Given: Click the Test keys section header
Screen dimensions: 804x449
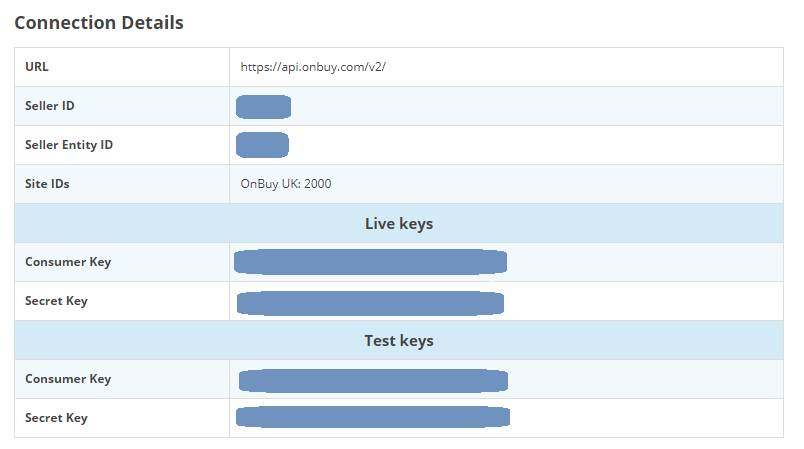Looking at the screenshot, I should (398, 340).
